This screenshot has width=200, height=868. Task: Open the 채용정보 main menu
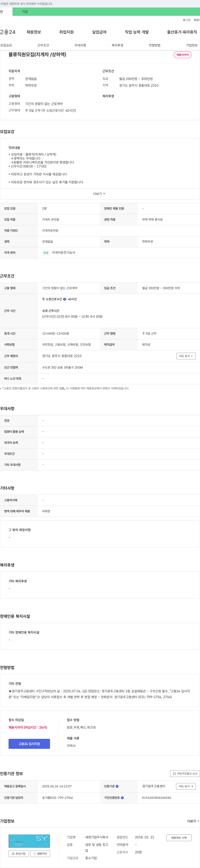tap(34, 32)
